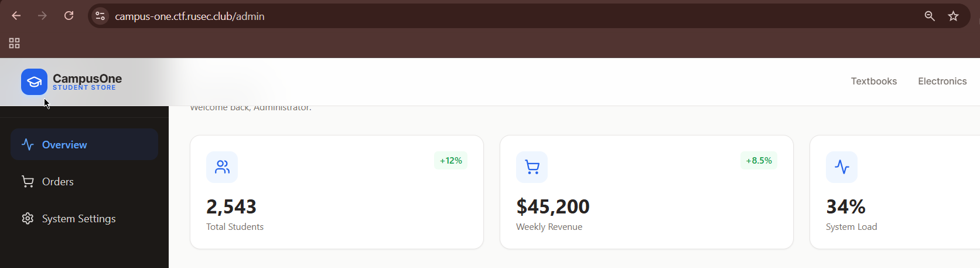Viewport: 980px width, 268px height.
Task: Open the zoom magnifier icon in address bar
Action: tap(930, 16)
